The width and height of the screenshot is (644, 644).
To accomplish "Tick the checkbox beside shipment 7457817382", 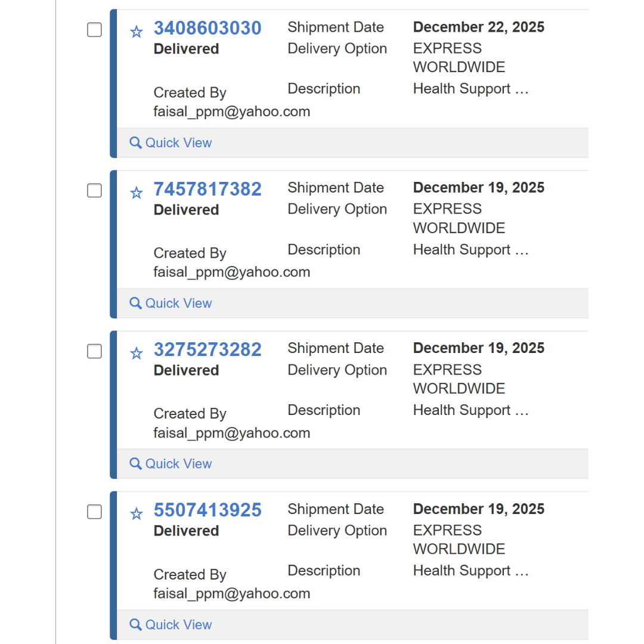I will [x=94, y=191].
